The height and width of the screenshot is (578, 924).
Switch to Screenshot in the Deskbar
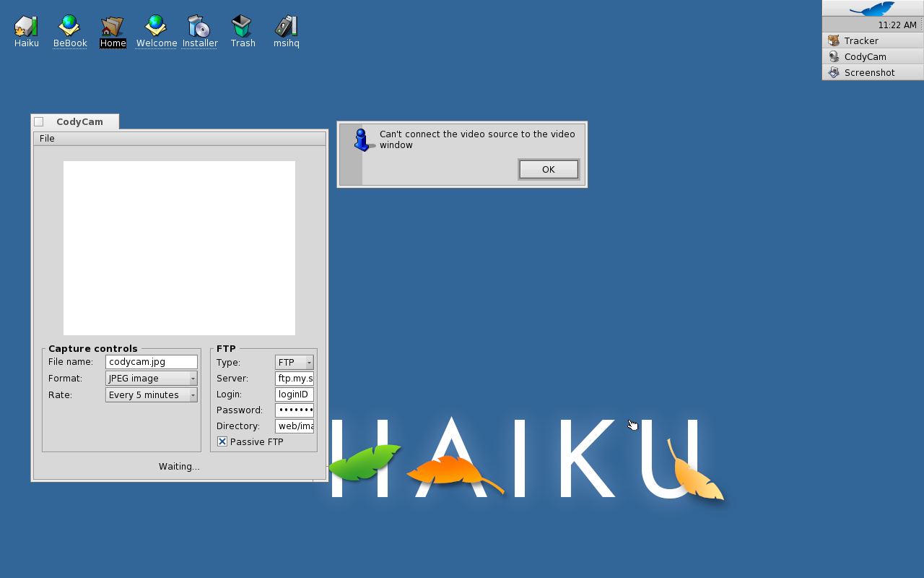872,72
